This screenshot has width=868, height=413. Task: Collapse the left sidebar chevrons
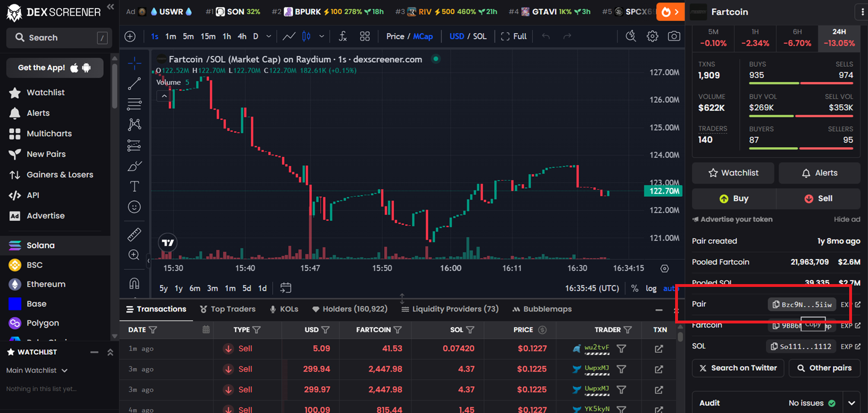click(x=110, y=7)
